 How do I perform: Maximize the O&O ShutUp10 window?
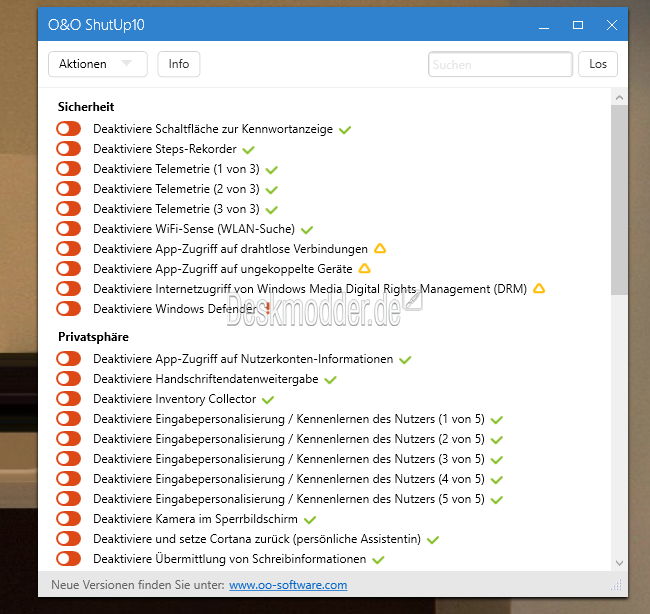pyautogui.click(x=578, y=25)
